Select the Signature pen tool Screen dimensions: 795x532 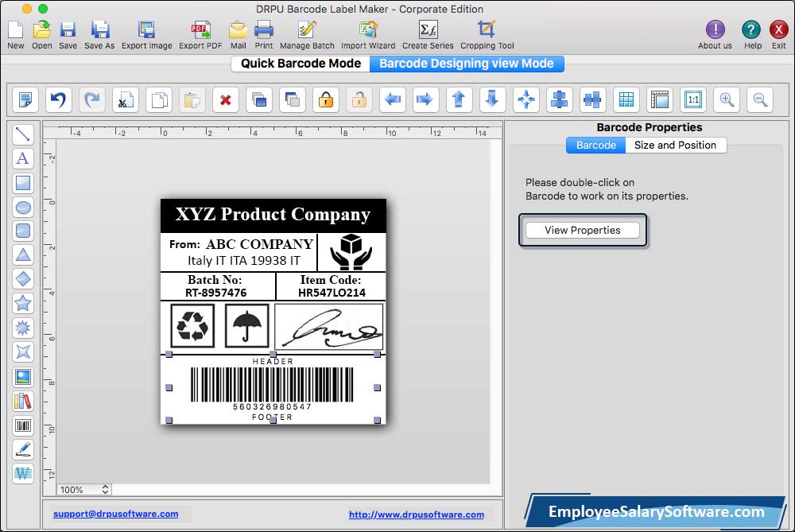coord(23,449)
